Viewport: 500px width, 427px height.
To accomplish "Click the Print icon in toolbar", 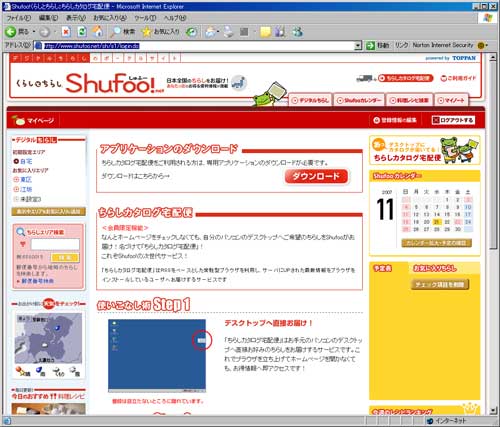I will pyautogui.click(x=229, y=32).
